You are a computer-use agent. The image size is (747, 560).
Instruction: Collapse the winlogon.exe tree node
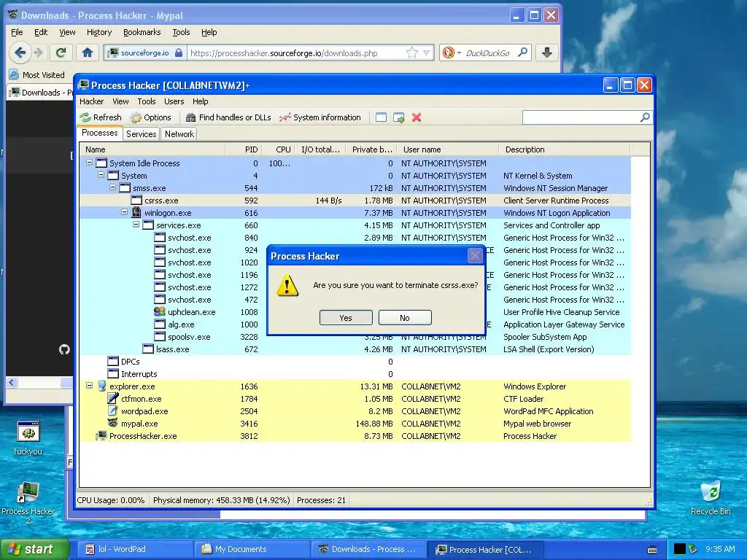124,212
